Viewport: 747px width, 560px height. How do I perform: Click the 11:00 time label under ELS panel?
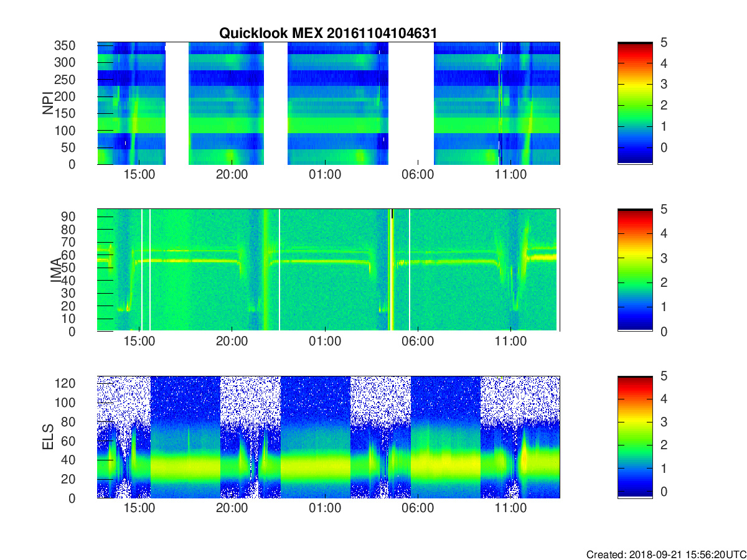click(510, 509)
